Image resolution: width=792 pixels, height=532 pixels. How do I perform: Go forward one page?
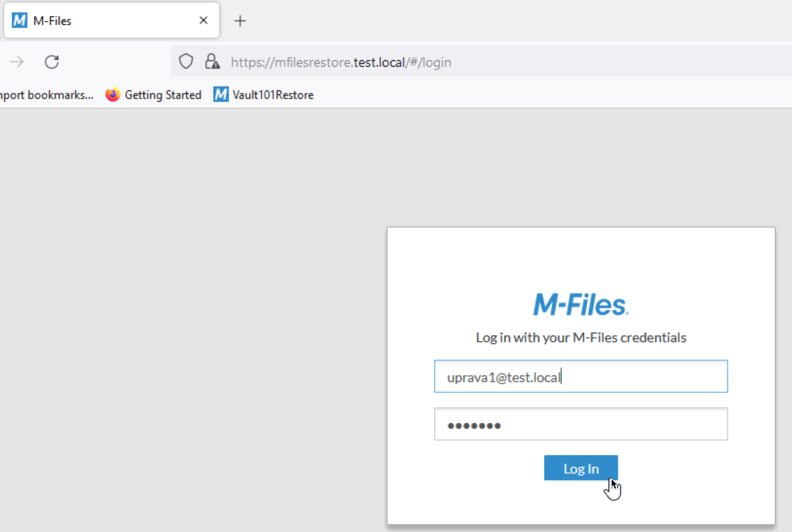coord(16,62)
